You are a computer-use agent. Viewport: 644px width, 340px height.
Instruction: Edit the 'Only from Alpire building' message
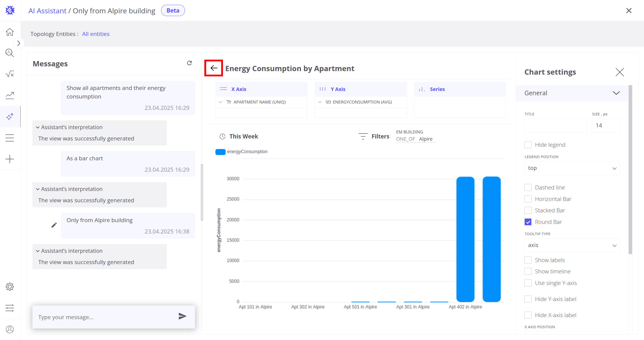pos(54,225)
